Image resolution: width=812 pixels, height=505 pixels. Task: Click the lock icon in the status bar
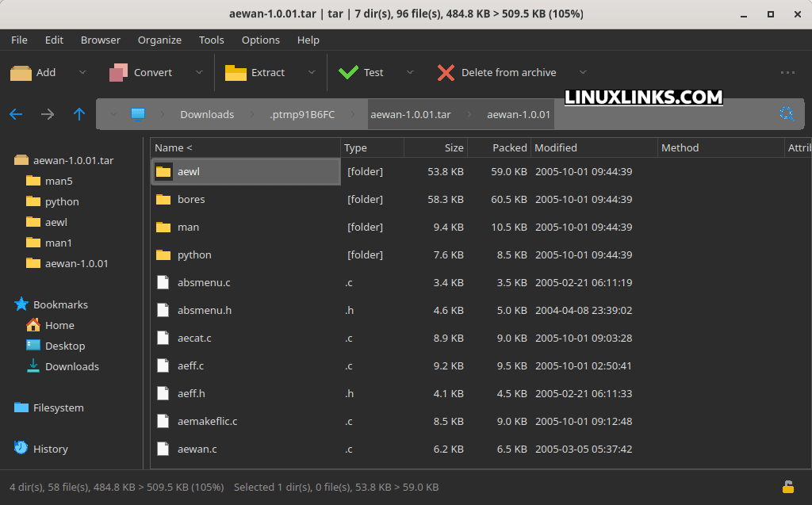pos(789,487)
